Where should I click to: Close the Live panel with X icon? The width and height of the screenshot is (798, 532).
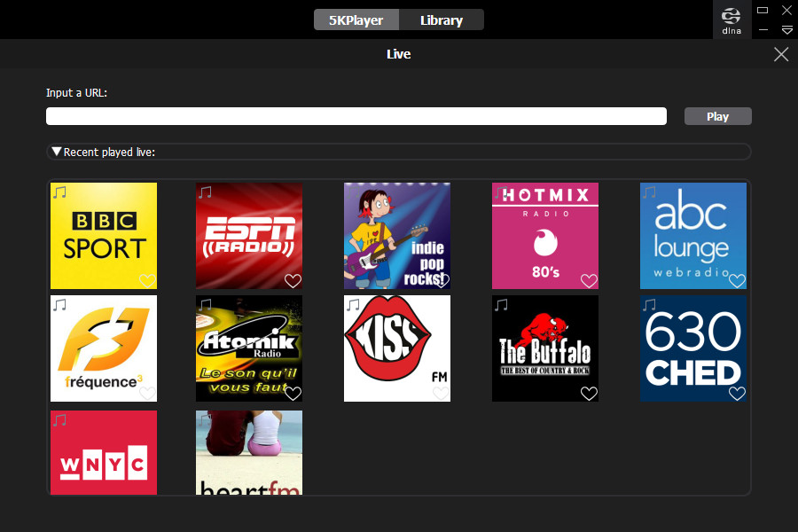[x=780, y=54]
